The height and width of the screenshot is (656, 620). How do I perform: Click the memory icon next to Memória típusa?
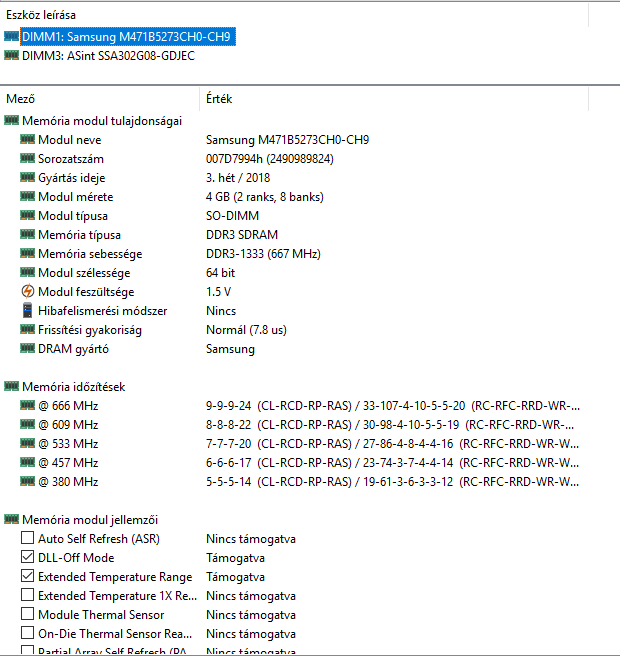27,234
